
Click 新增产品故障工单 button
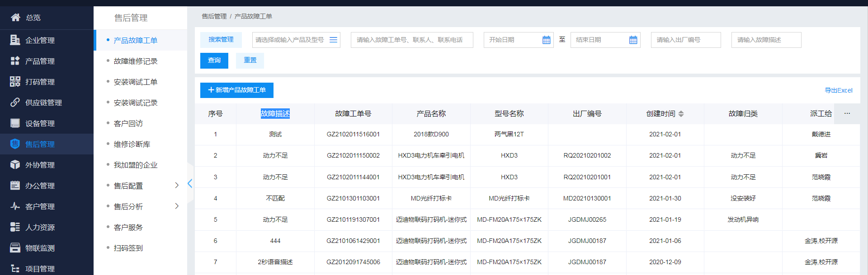tap(236, 90)
